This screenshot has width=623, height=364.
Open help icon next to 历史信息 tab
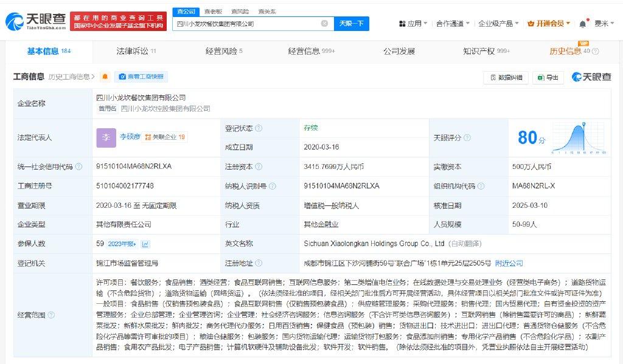[595, 51]
